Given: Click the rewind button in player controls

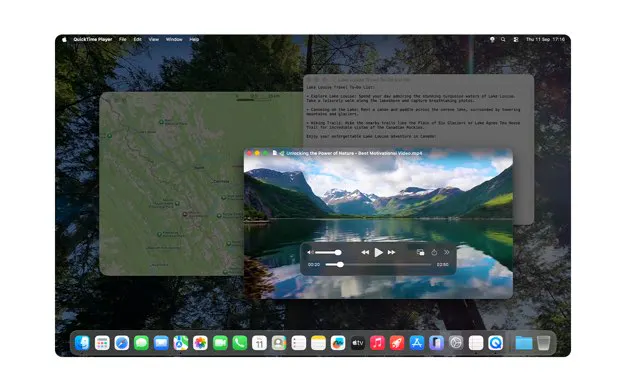Looking at the screenshot, I should click(365, 252).
